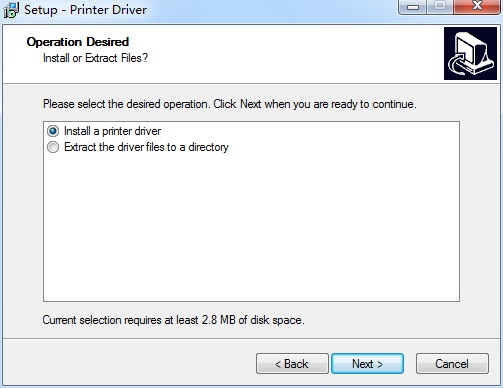Click the 'Install or Extract Files?' subtitle
This screenshot has width=503, height=388.
point(95,58)
